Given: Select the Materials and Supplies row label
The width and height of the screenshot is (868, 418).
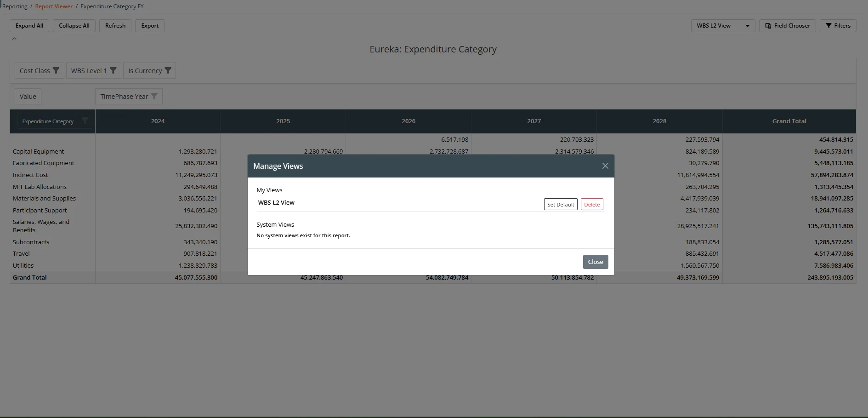Looking at the screenshot, I should click(x=44, y=198).
